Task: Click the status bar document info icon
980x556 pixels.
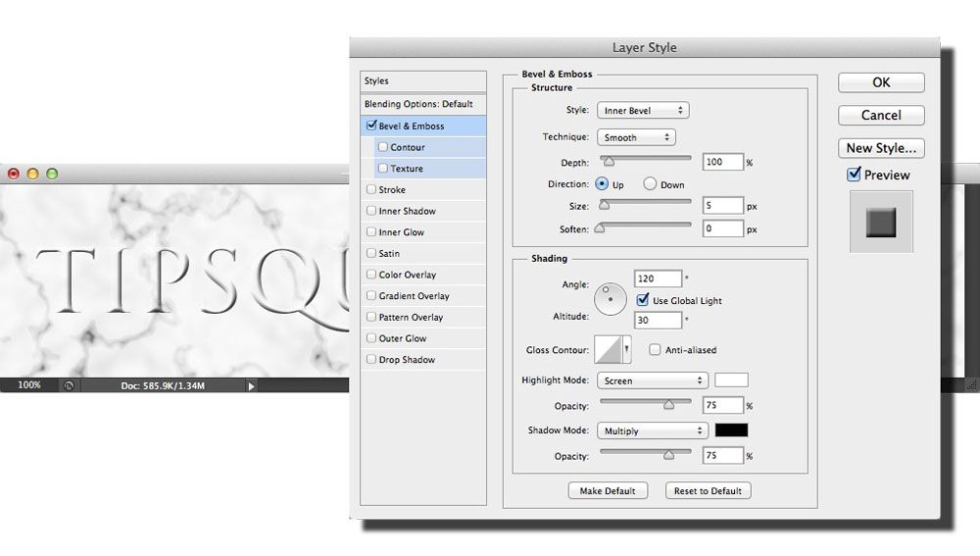Action: [x=69, y=386]
